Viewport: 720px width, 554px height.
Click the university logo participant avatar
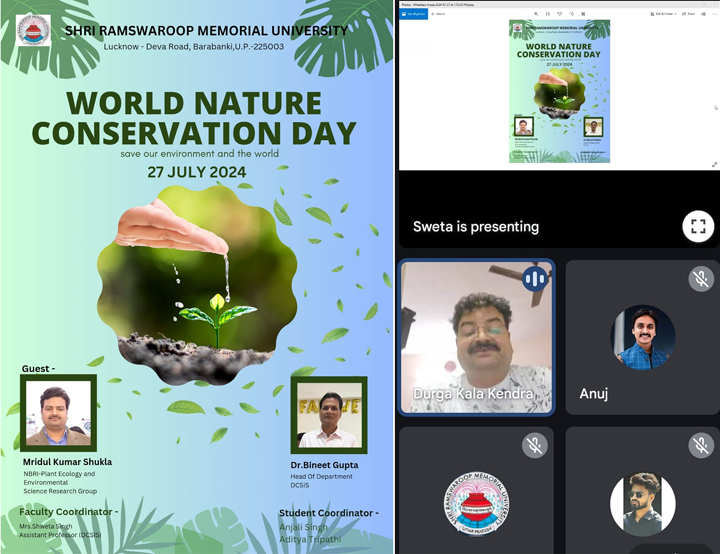(x=475, y=503)
